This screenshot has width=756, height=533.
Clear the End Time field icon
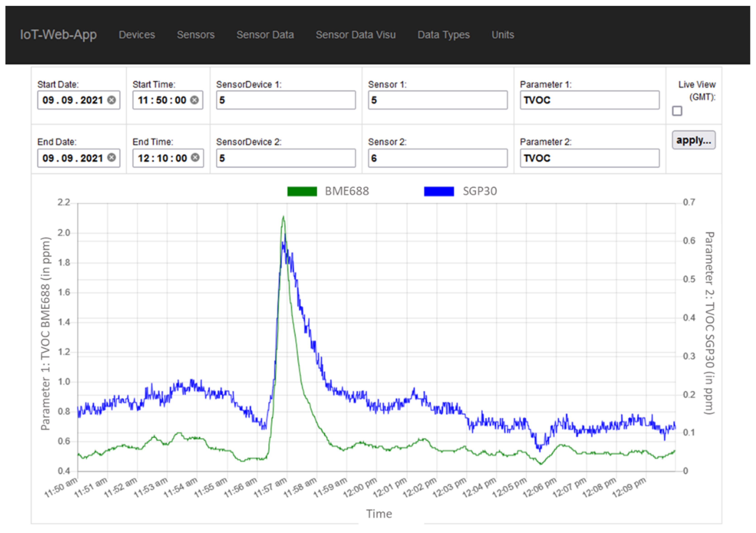195,158
